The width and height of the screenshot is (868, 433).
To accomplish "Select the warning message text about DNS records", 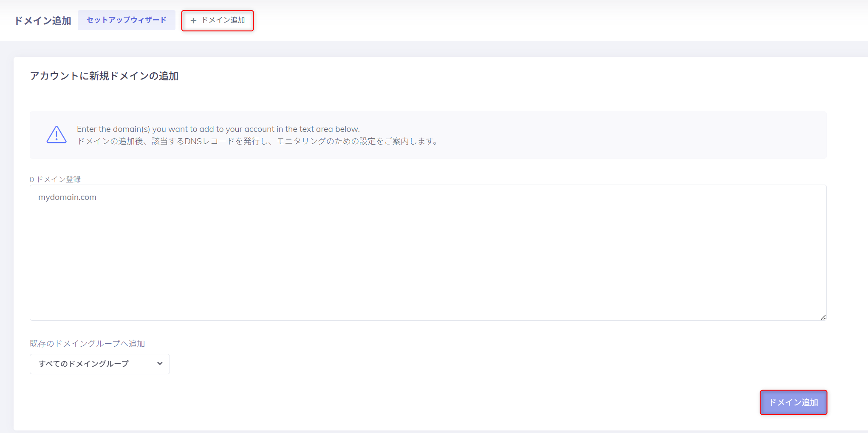I will (257, 141).
